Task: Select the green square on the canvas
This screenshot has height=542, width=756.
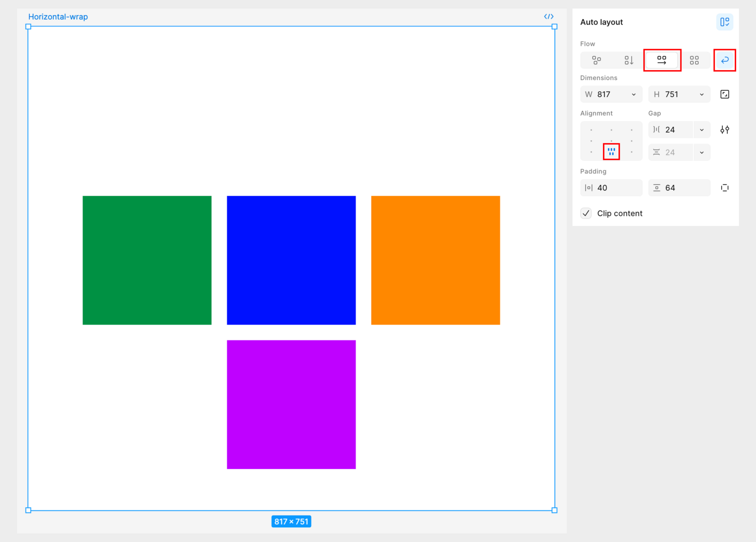Action: pos(147,260)
